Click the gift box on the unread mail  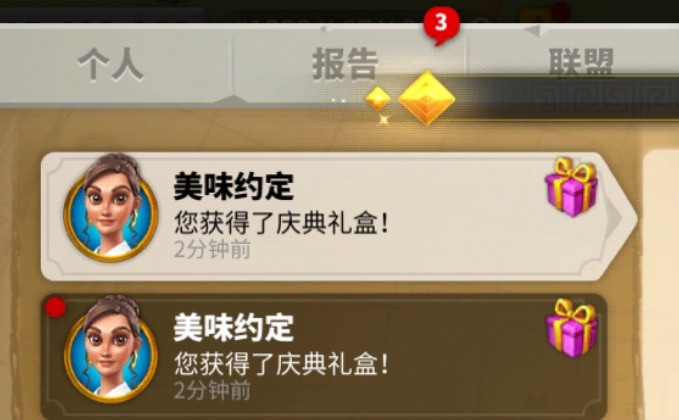[572, 328]
